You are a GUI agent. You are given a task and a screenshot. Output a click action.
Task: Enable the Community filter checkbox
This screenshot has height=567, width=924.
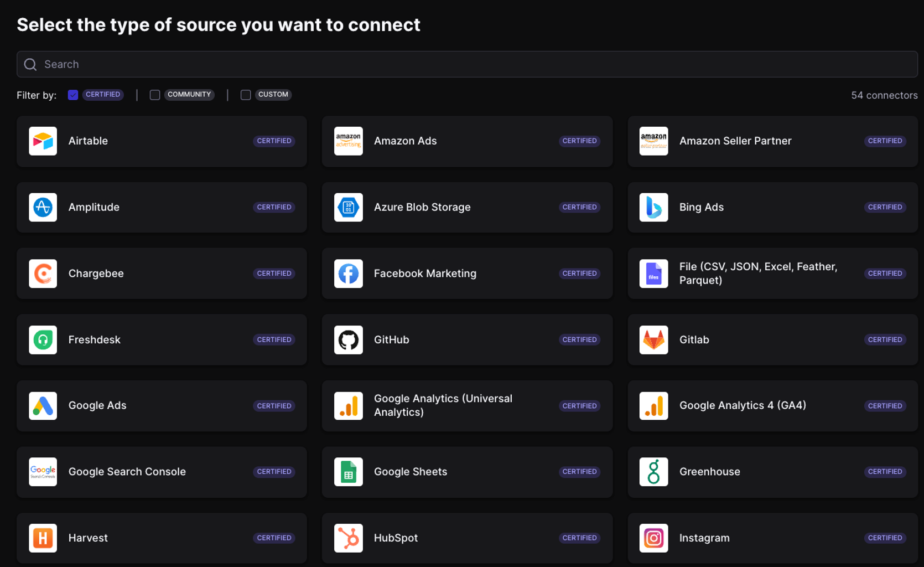click(x=155, y=95)
